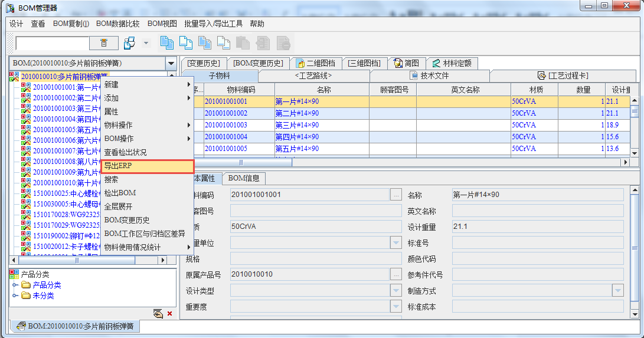
Task: Click the first blue copy-documents toolbar icon
Action: (166, 42)
